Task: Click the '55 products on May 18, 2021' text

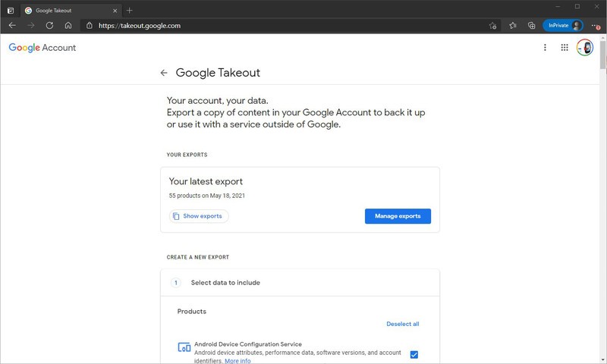Action: (x=206, y=196)
